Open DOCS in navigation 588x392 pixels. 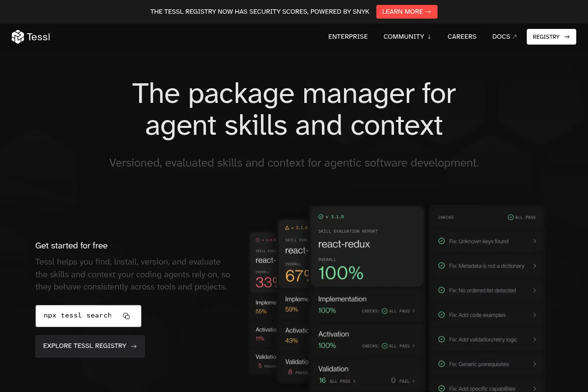click(504, 37)
